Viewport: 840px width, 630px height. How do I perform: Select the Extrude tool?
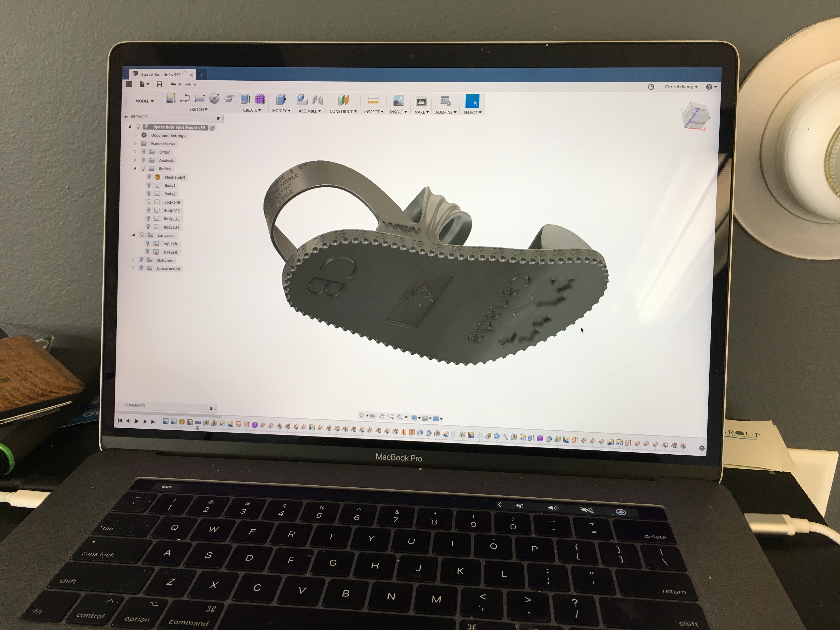(246, 99)
